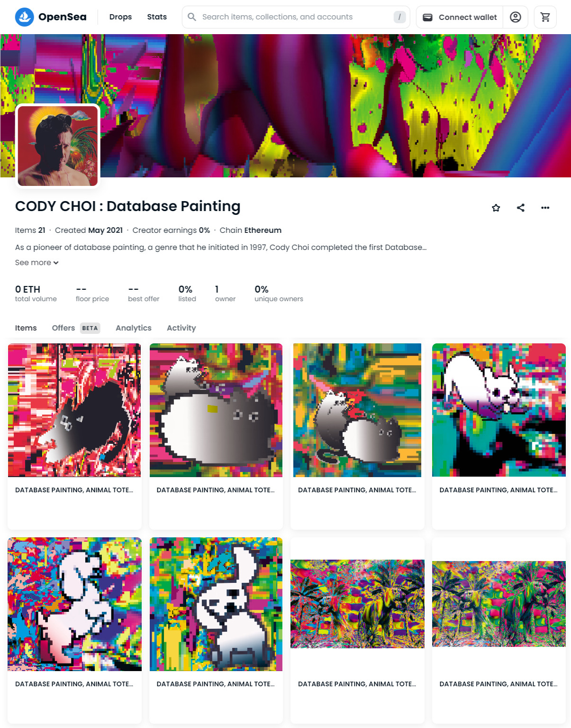Open the collection profile avatar image
Viewport: 571px width, 728px height.
[x=58, y=146]
